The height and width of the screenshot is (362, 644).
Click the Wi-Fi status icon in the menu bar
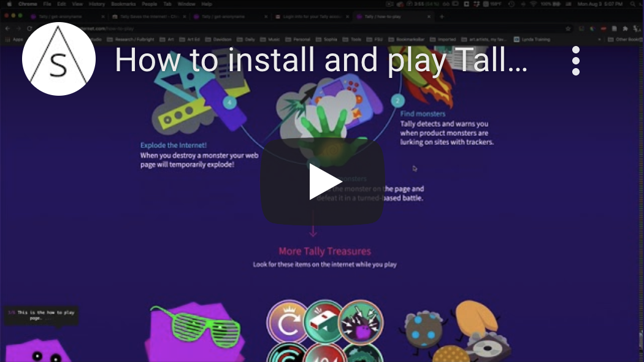[533, 4]
